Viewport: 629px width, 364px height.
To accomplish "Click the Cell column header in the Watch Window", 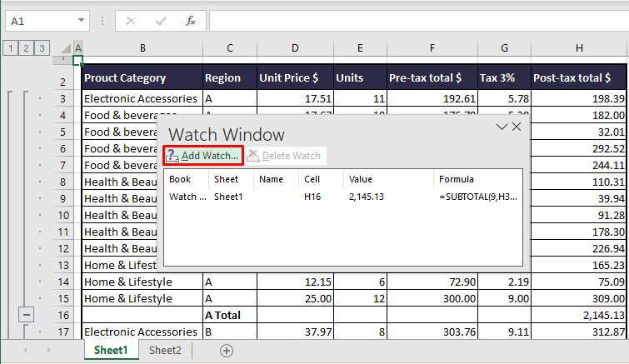I will click(321, 179).
